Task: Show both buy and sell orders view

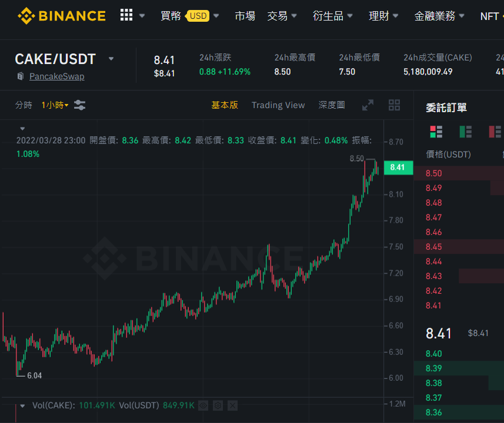Action: [436, 132]
